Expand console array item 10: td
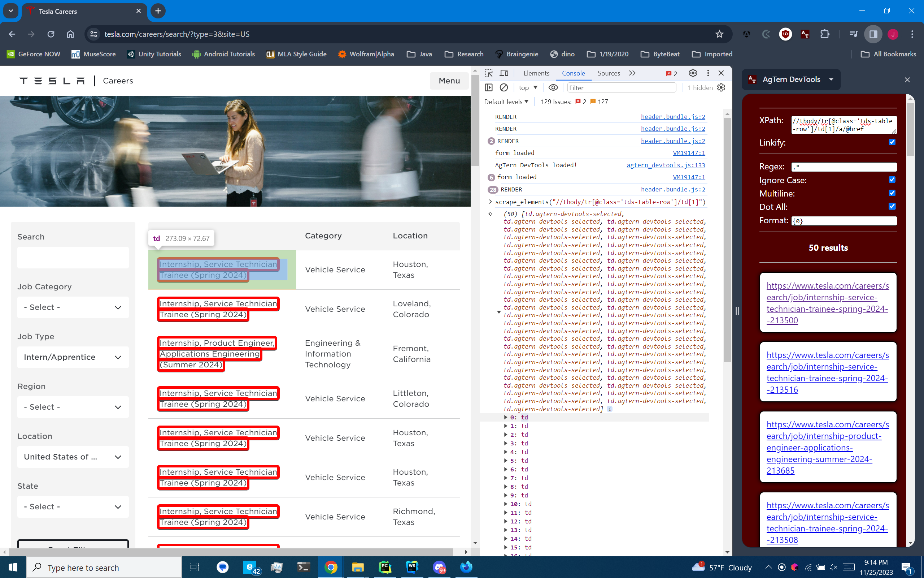 pos(506,504)
